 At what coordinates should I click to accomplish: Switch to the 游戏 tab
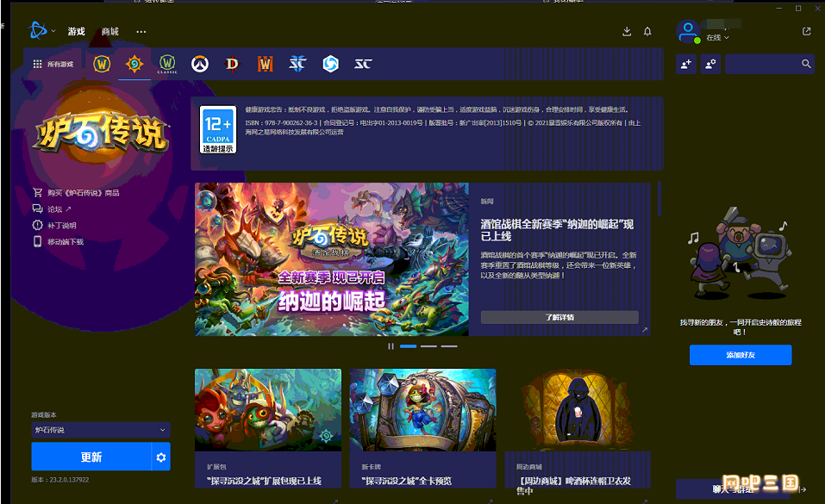(x=76, y=32)
